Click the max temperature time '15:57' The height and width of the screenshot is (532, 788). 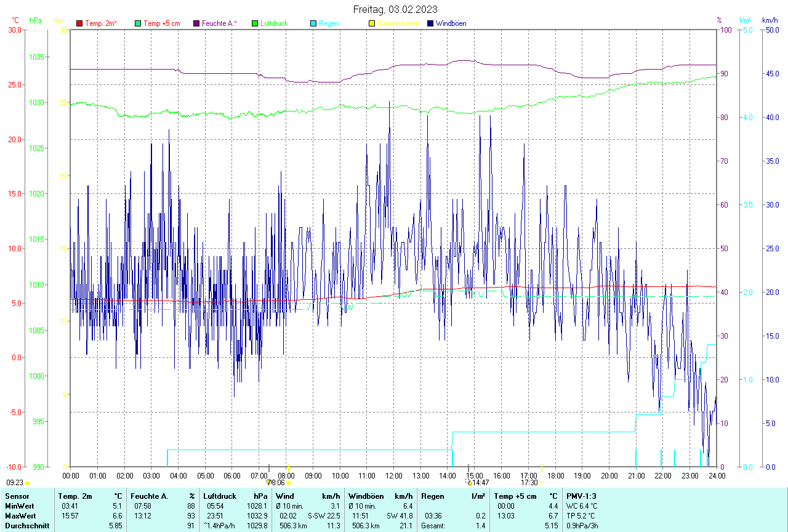coord(70,515)
